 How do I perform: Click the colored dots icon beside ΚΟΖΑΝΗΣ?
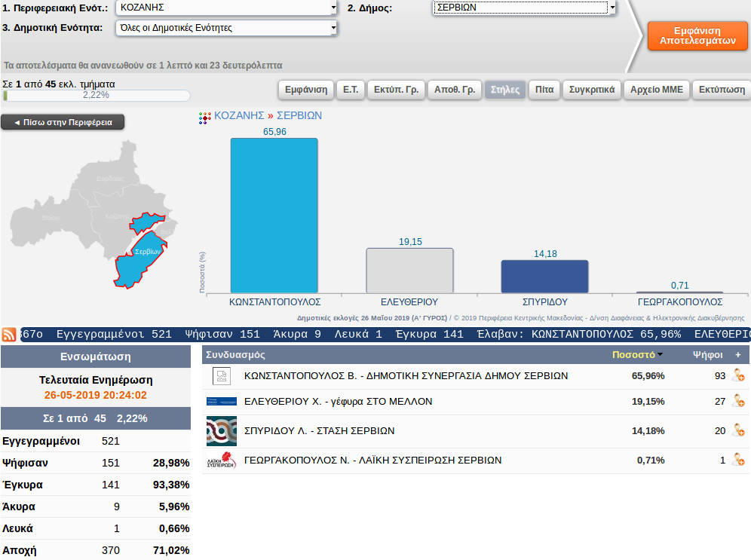[x=204, y=118]
